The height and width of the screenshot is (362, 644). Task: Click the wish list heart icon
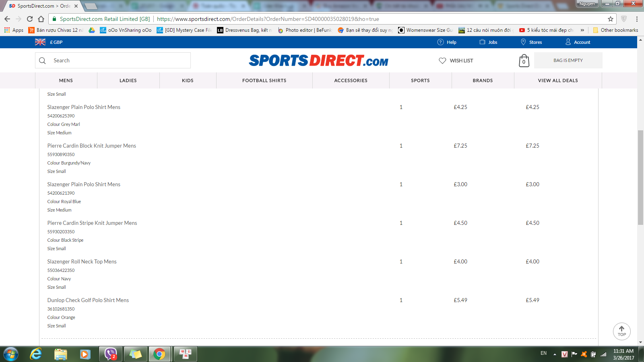[442, 61]
